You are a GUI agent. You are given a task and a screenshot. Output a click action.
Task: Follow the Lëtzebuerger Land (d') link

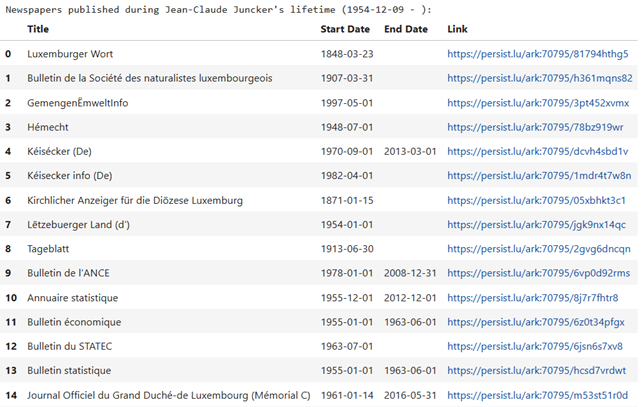click(536, 224)
